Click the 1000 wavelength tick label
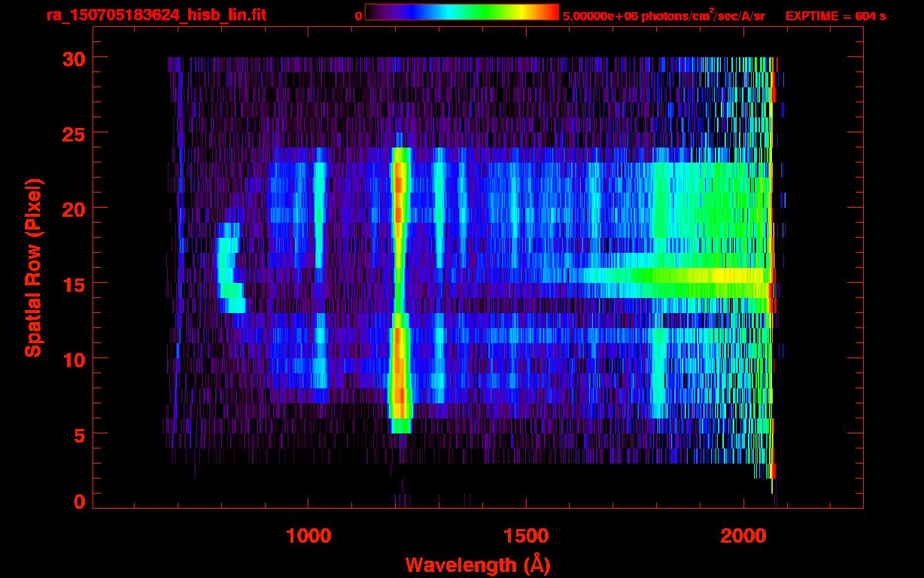The height and width of the screenshot is (578, 924). (x=309, y=536)
